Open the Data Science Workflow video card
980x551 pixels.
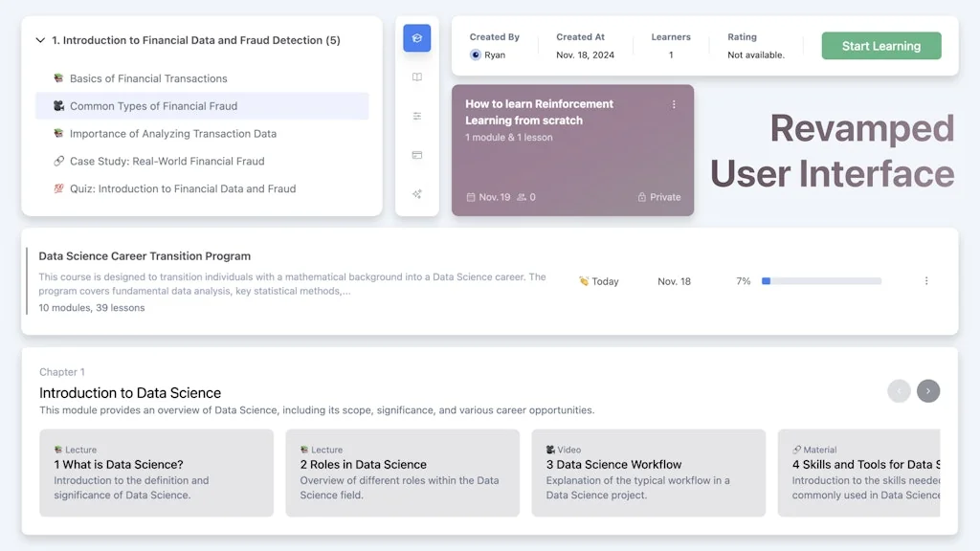point(648,473)
